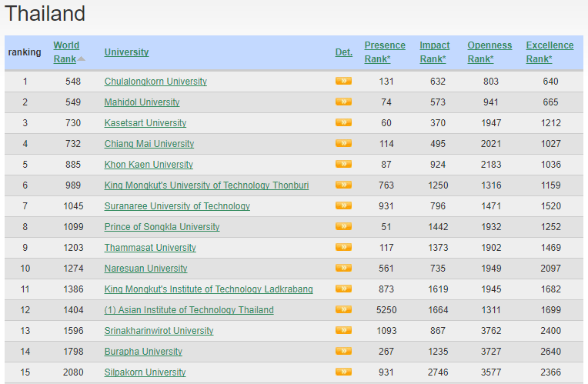This screenshot has width=588, height=384.
Task: Open details icon for Silpakorn University
Action: tap(343, 372)
